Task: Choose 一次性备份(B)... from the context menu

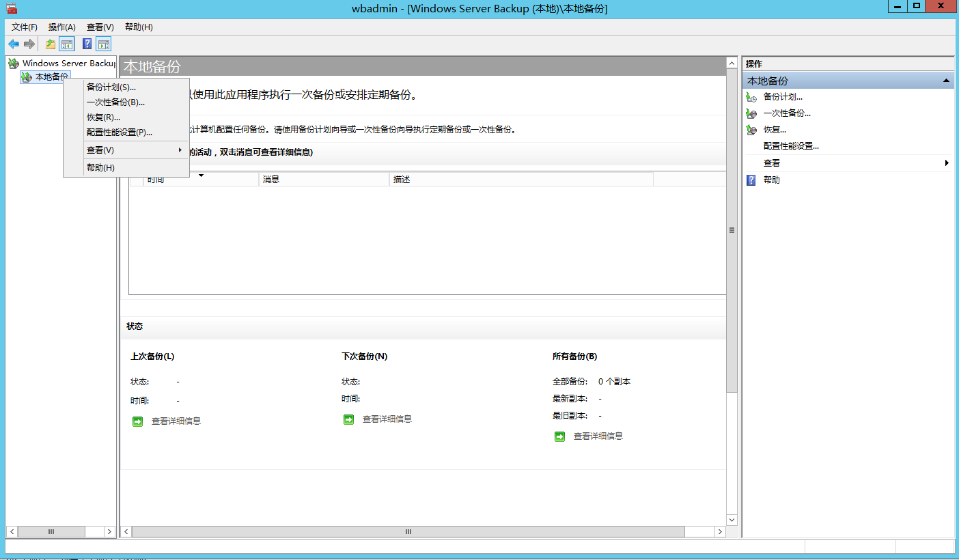Action: tap(126, 102)
